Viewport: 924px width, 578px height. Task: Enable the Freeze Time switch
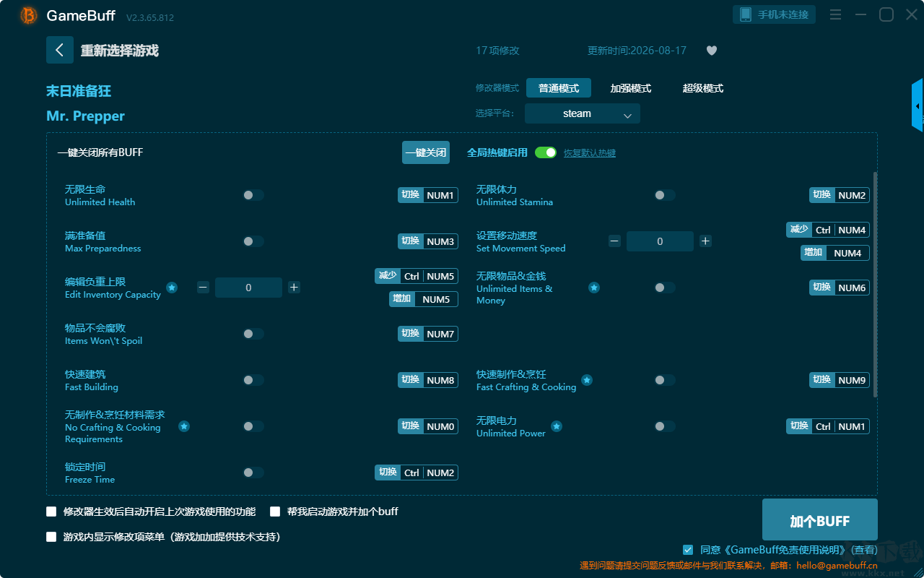[253, 473]
